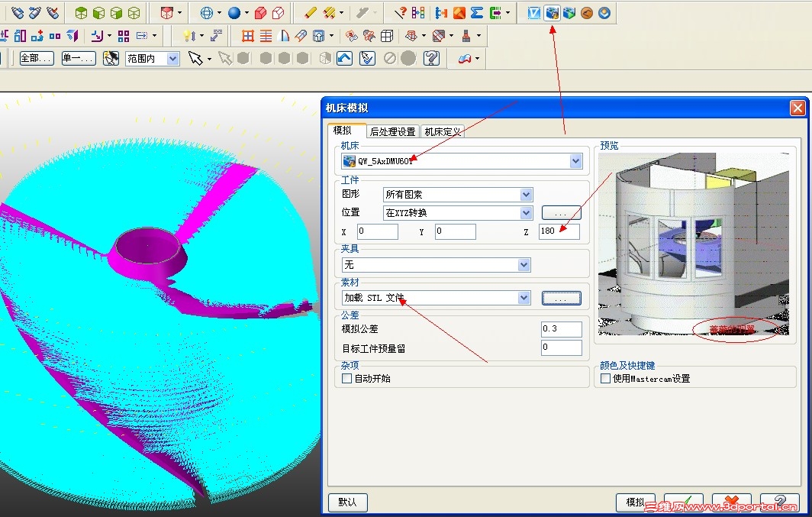This screenshot has height=517, width=812.
Task: Click the single yellow pencil icon
Action: pyautogui.click(x=310, y=13)
